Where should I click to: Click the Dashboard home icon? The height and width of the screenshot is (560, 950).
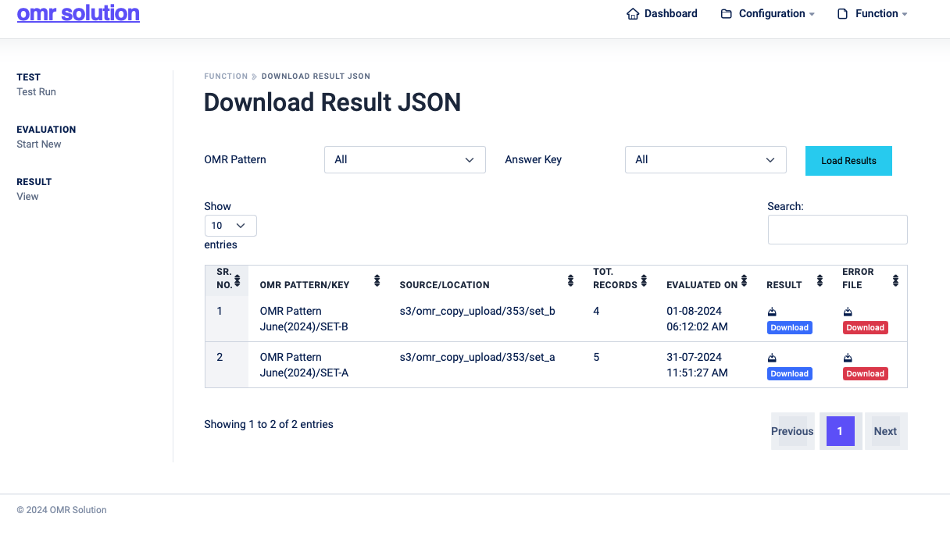point(633,14)
